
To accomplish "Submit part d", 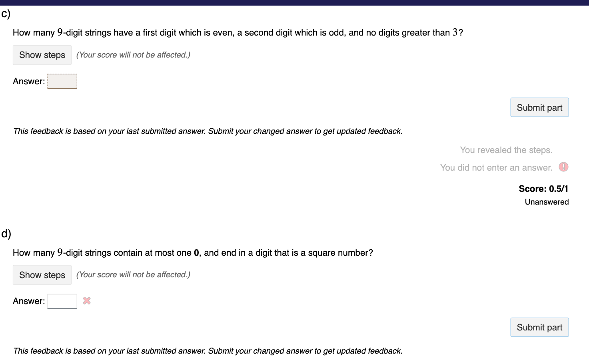I will 539,327.
